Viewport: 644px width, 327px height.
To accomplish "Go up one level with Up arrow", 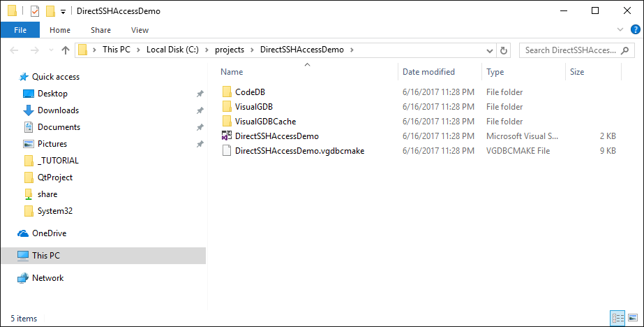I will 66,50.
